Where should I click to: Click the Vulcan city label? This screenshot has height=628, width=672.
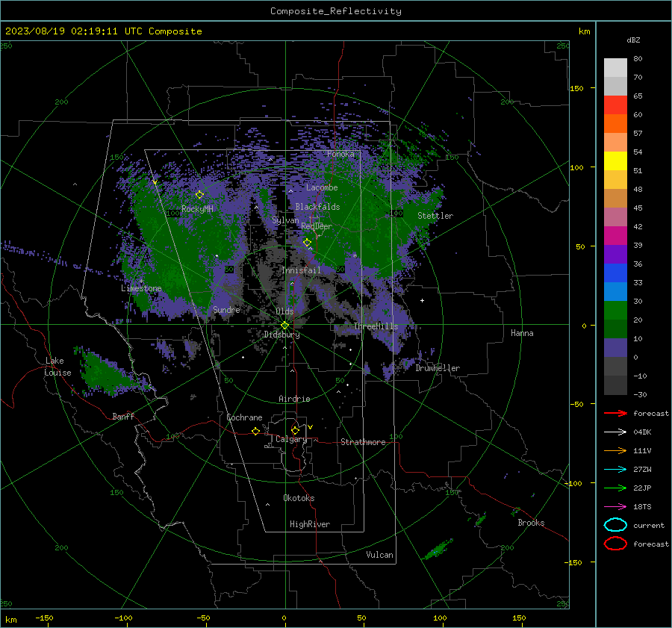[x=380, y=555]
